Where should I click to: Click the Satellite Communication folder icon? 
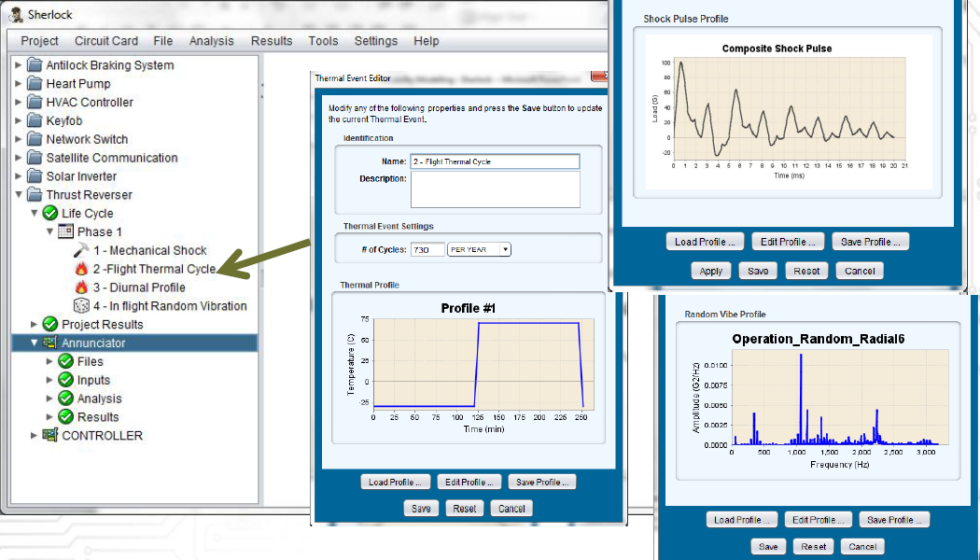click(35, 158)
